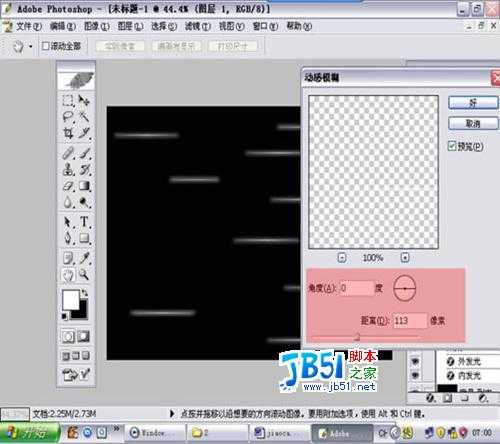This screenshot has height=444, width=500.
Task: Switch to Quick Mask mode
Action: coord(84,336)
